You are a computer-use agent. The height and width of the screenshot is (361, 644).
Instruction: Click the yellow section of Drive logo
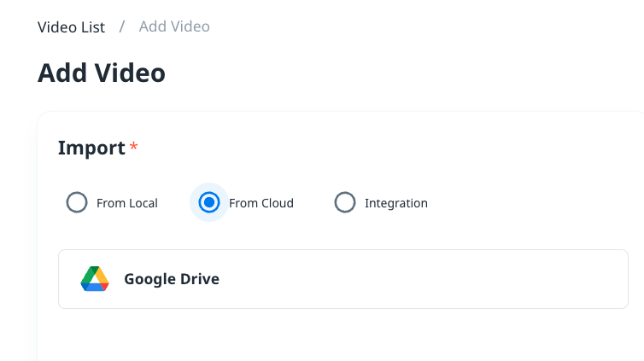coord(101,275)
